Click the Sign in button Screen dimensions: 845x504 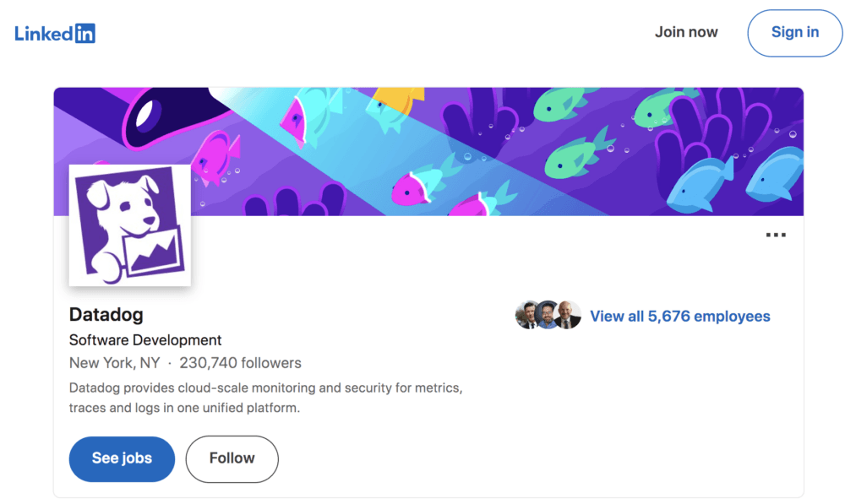(794, 33)
